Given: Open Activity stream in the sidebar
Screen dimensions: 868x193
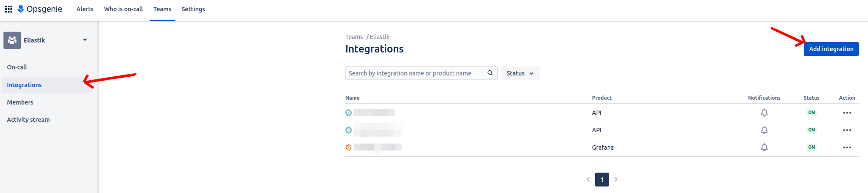Looking at the screenshot, I should [x=28, y=120].
